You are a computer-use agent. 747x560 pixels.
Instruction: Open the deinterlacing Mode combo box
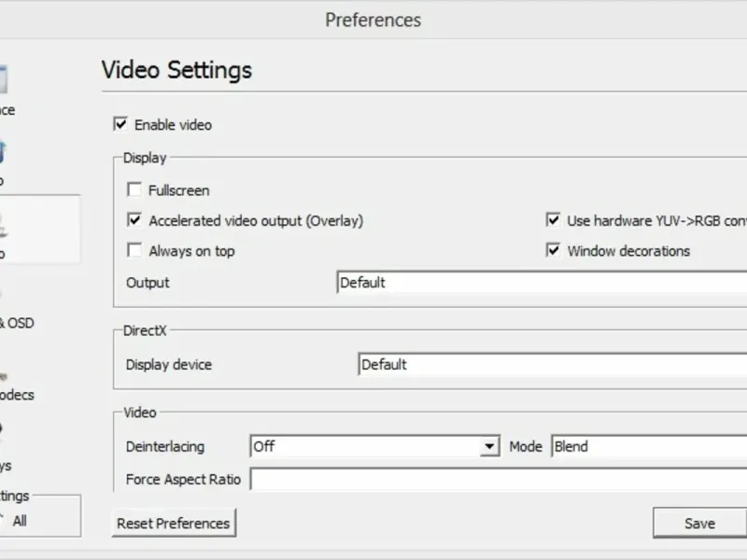[x=649, y=447]
